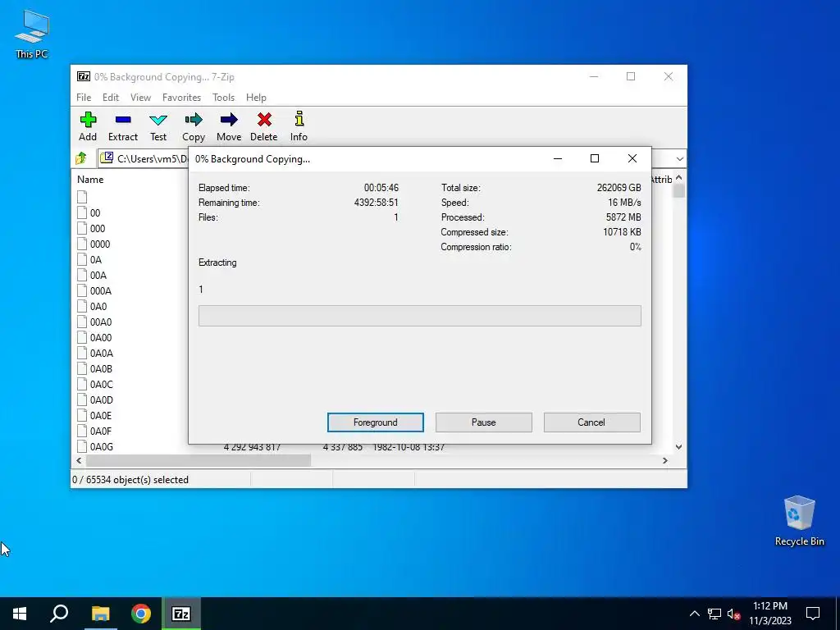
Task: Click vertical scrollbar down arrow
Action: point(678,446)
